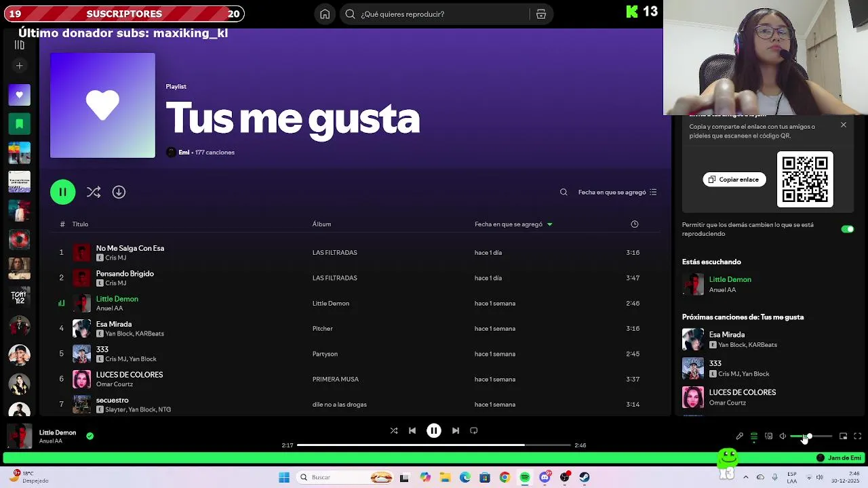
Task: Sort by Álbum column header
Action: click(321, 224)
